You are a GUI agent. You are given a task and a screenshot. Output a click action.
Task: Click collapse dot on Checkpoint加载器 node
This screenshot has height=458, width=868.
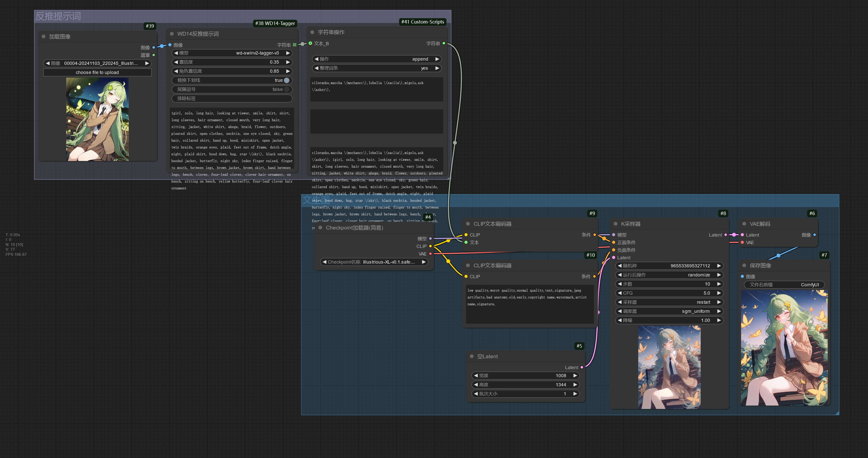[x=320, y=228]
